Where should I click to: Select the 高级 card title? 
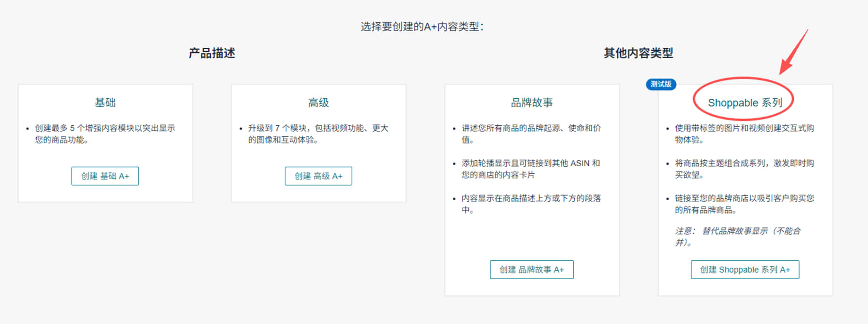click(318, 102)
